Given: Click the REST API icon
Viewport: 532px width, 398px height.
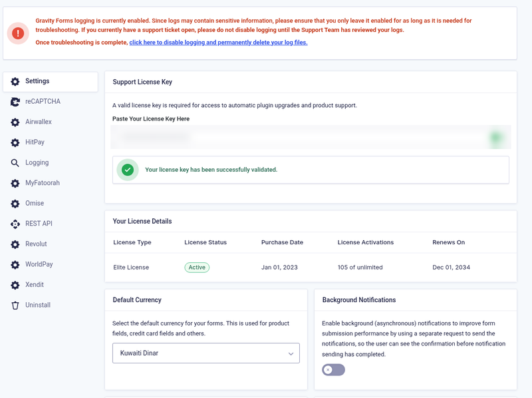Looking at the screenshot, I should (x=15, y=224).
